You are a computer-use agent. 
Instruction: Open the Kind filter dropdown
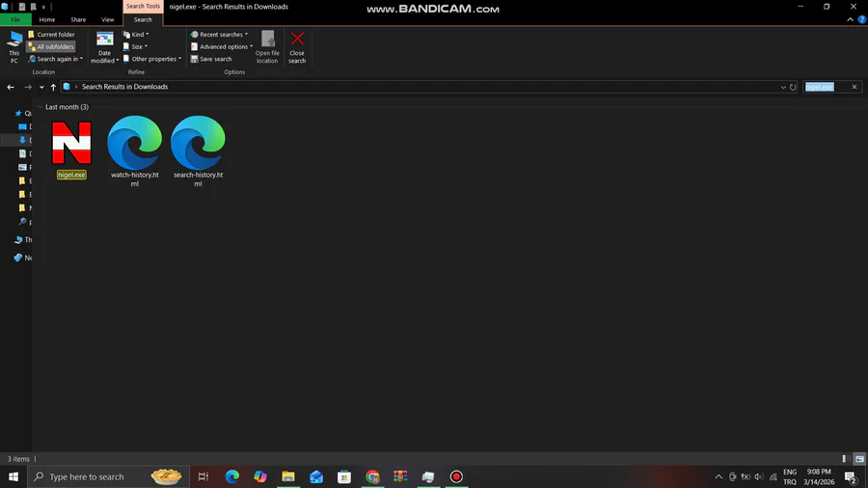136,35
